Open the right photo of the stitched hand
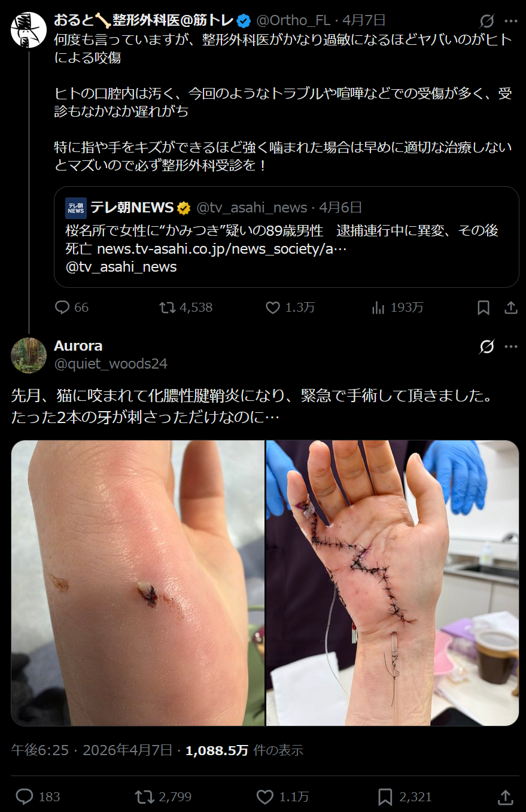The height and width of the screenshot is (812, 526). (x=393, y=583)
